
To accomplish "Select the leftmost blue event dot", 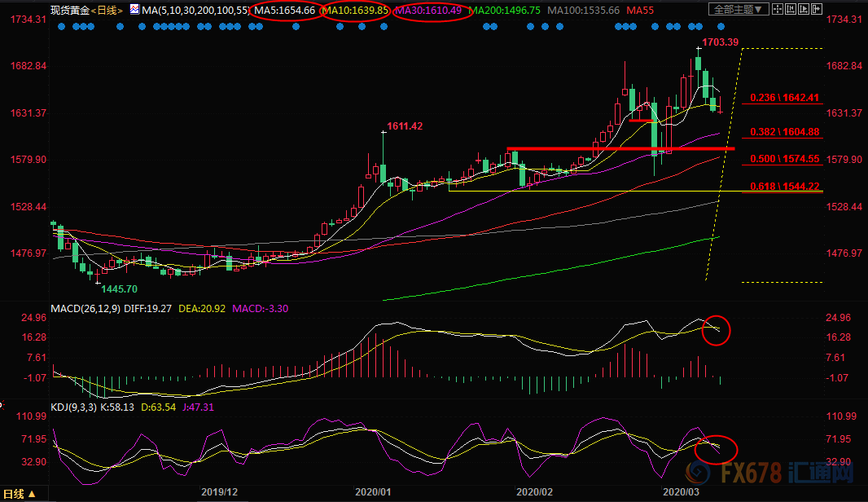I will click(x=63, y=27).
